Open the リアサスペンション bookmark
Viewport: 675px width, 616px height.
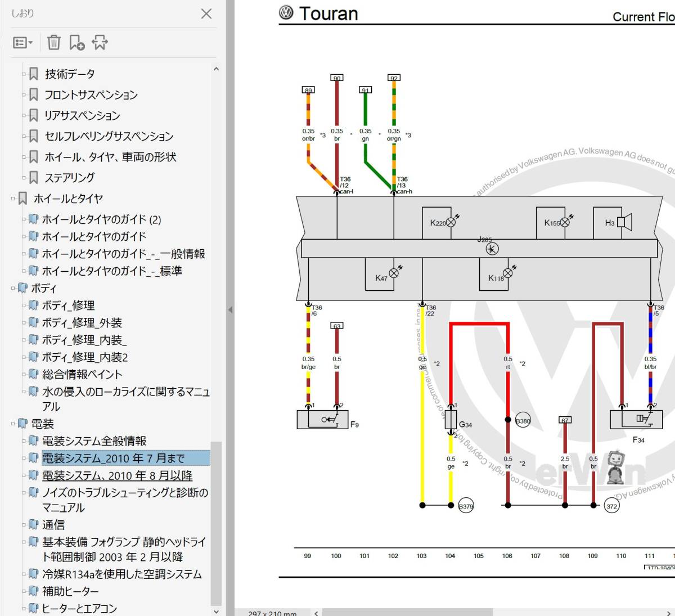point(82,115)
